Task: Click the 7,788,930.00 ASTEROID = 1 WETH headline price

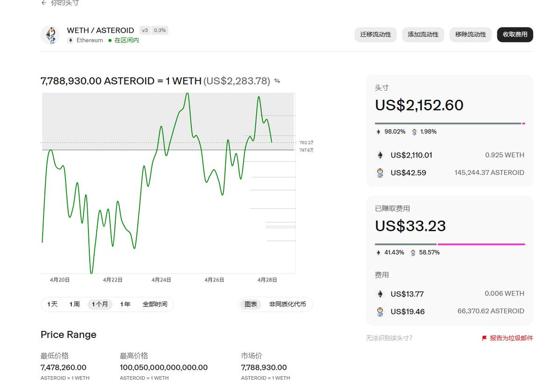Action: click(x=121, y=81)
